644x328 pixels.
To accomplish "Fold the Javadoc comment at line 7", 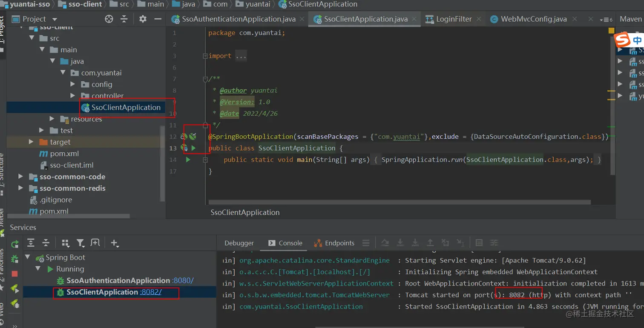I will coord(205,79).
